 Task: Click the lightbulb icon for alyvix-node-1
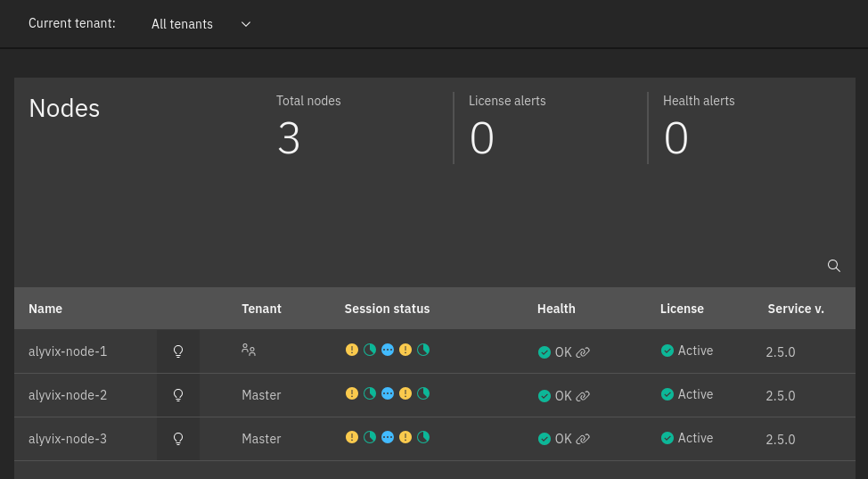coord(178,351)
